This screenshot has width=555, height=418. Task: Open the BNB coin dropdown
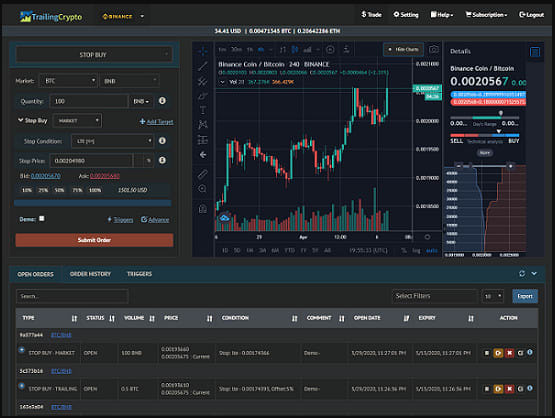point(130,81)
